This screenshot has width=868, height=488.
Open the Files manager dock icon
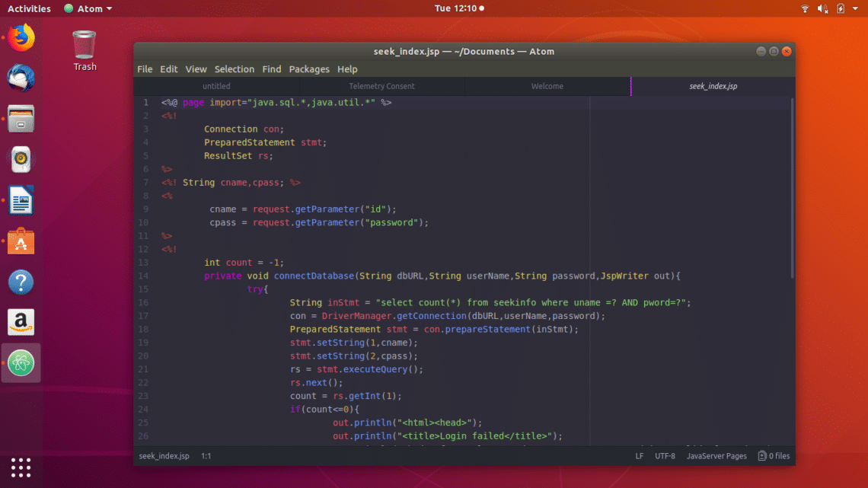21,120
